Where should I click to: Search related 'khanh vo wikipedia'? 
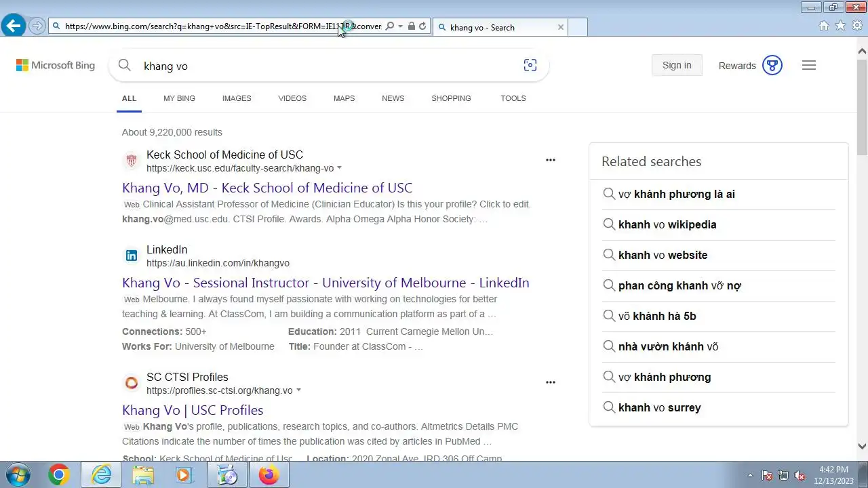[719, 224]
